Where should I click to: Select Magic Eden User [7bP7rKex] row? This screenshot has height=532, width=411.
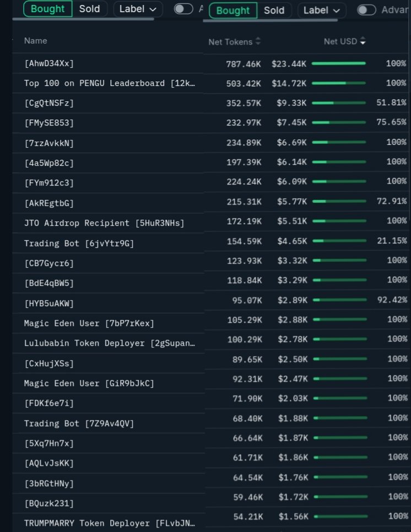89,323
